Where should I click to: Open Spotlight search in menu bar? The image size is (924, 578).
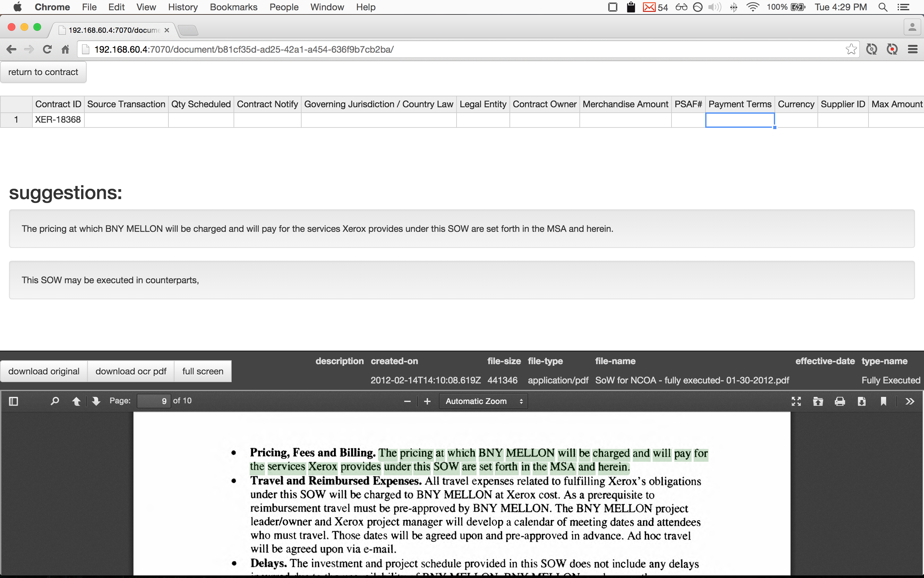tap(883, 7)
